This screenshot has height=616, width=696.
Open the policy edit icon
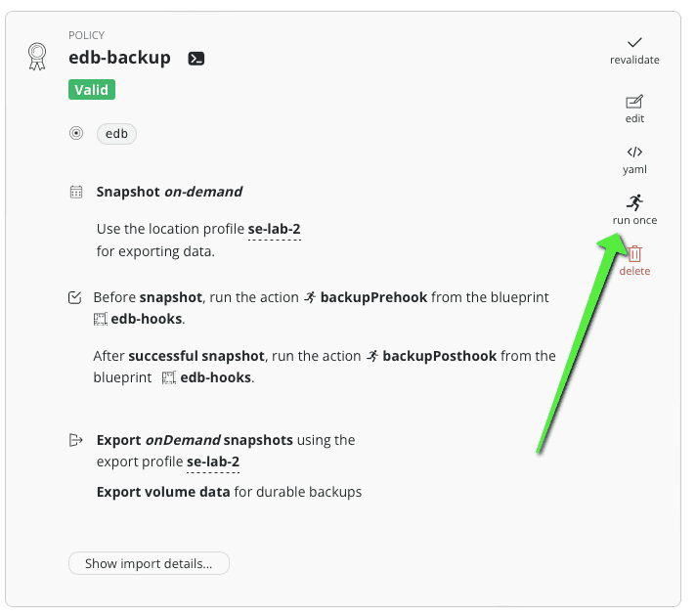click(634, 102)
